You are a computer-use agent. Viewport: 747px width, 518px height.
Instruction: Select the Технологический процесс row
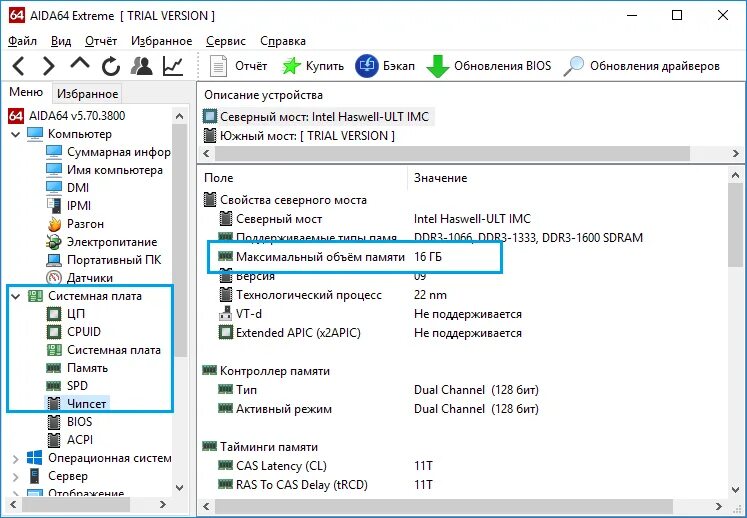pyautogui.click(x=333, y=295)
